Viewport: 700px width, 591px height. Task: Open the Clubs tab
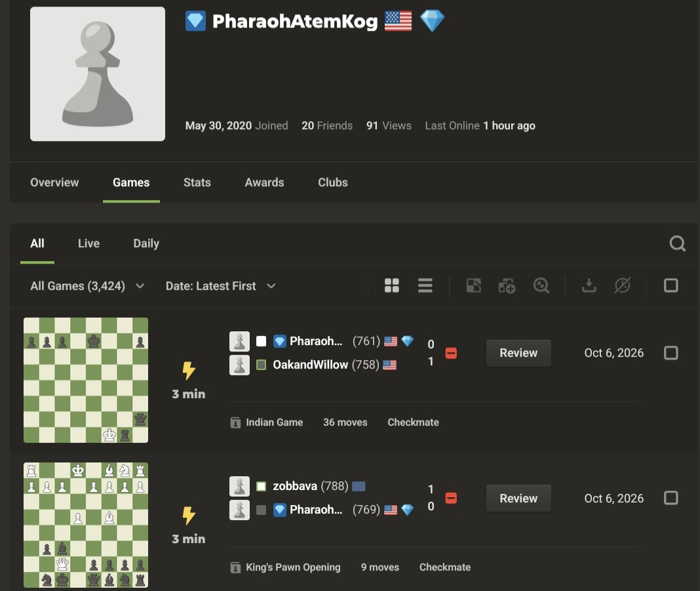(x=332, y=182)
